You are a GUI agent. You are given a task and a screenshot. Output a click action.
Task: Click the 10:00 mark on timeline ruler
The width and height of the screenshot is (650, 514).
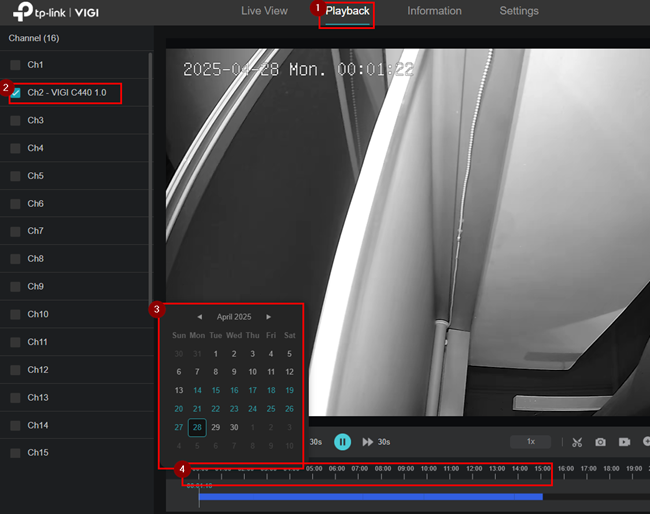pos(428,468)
